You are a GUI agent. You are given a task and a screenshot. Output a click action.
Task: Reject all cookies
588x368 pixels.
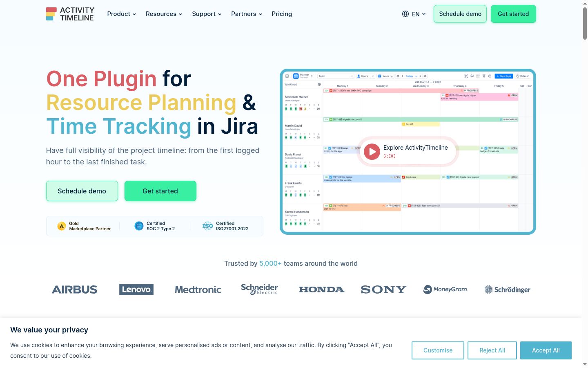[492, 350]
